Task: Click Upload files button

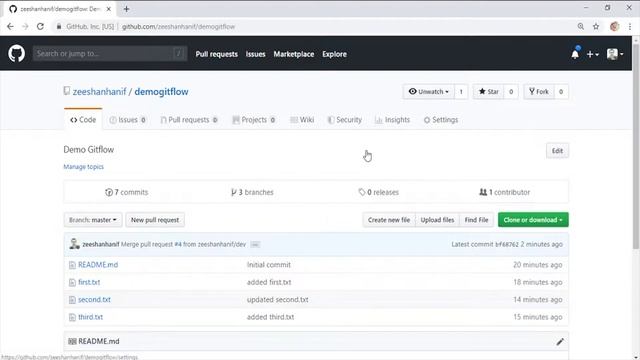Action: tap(437, 220)
